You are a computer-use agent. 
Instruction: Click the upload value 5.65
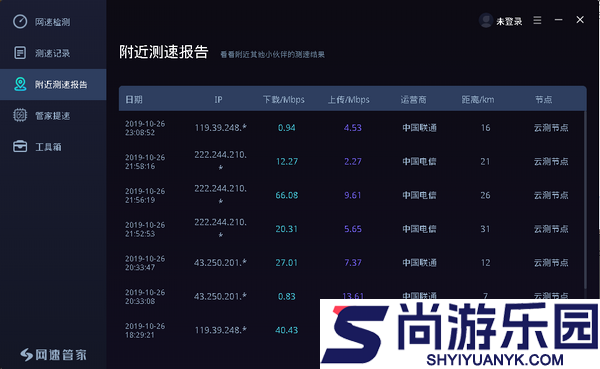[352, 229]
